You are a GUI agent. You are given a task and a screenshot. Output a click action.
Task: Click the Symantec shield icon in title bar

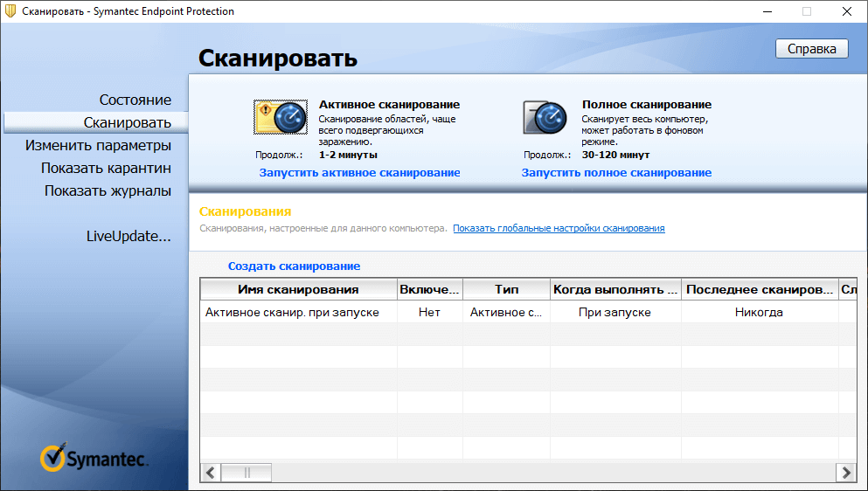pos(10,11)
